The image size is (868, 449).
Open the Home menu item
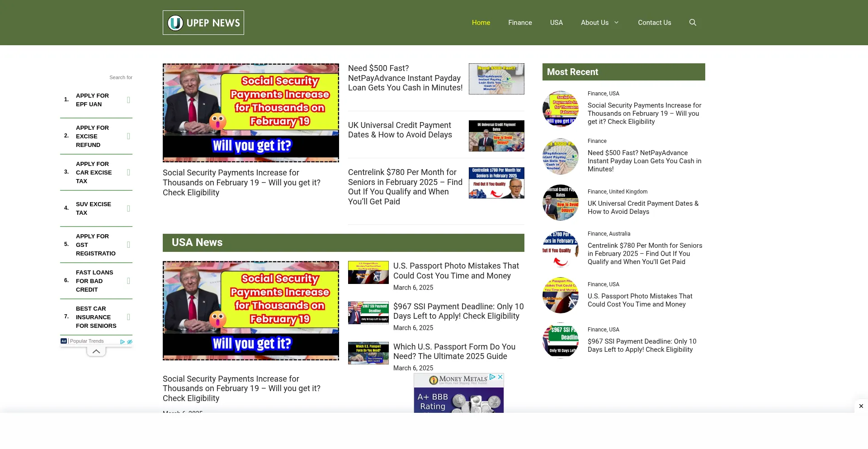(481, 23)
